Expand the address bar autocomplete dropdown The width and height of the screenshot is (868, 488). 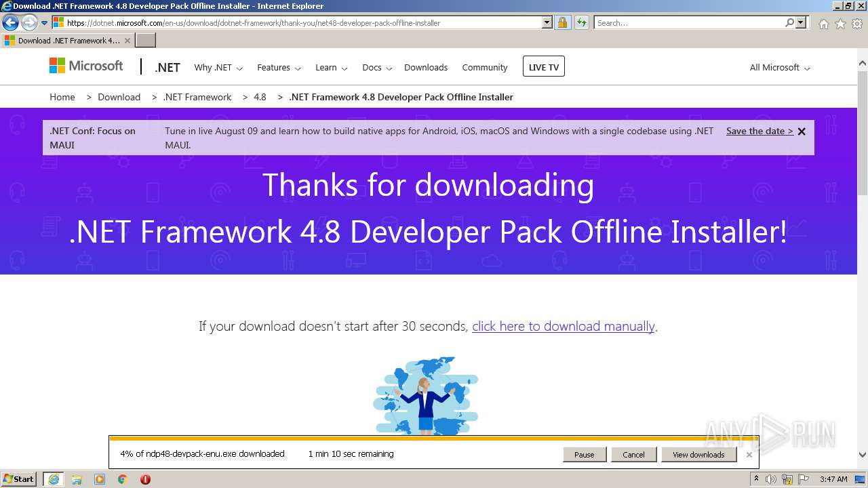pos(547,22)
